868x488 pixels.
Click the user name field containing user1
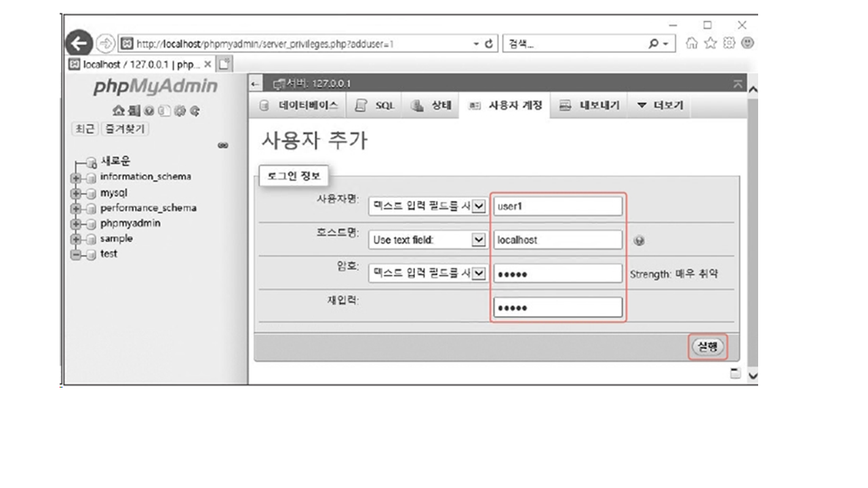[557, 206]
